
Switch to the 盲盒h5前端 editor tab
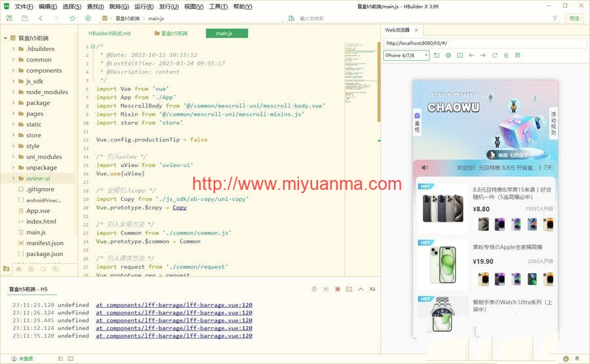point(171,33)
